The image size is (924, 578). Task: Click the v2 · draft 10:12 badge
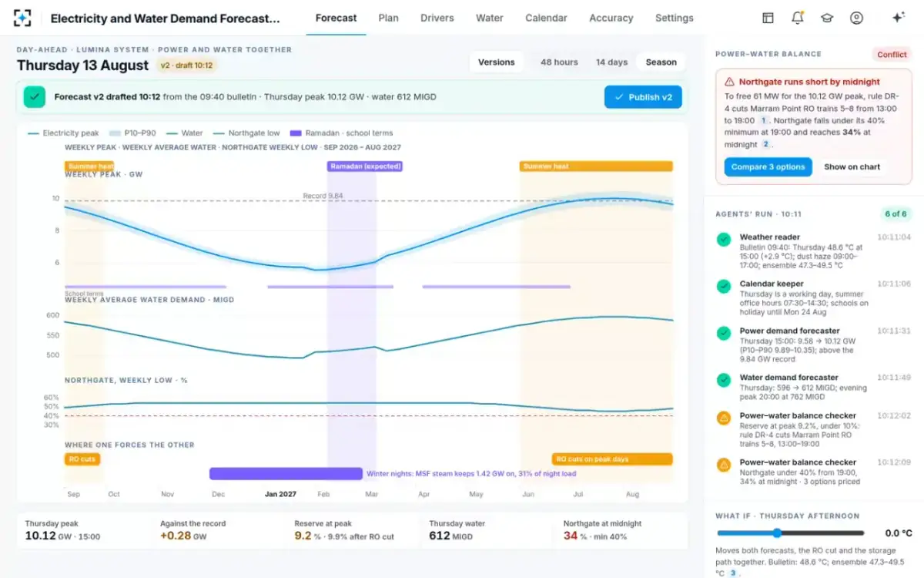tap(186, 66)
